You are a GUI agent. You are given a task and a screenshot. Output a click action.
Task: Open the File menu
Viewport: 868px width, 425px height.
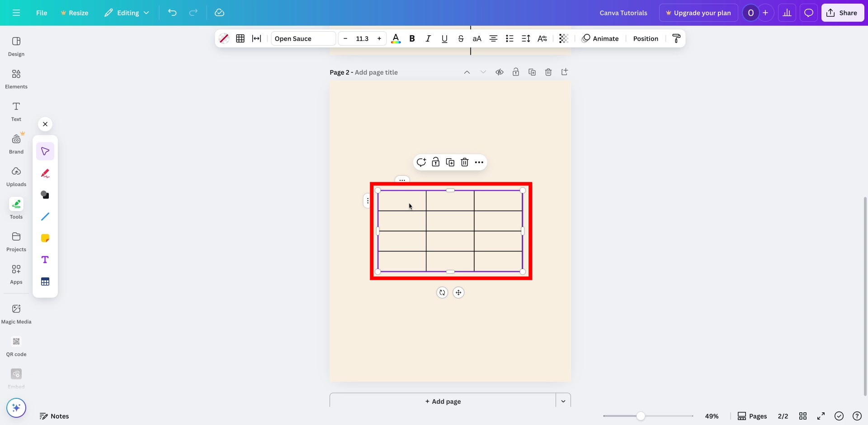coord(42,13)
